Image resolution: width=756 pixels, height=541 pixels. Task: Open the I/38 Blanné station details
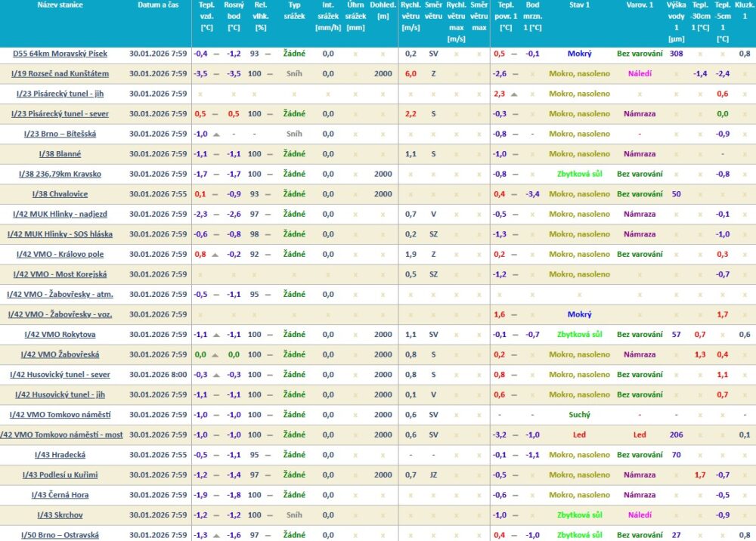tap(60, 154)
